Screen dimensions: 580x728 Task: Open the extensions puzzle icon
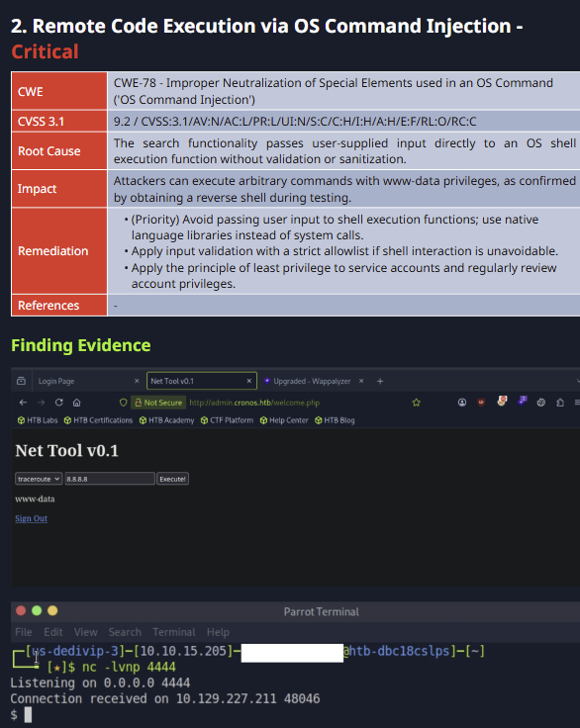click(x=560, y=403)
